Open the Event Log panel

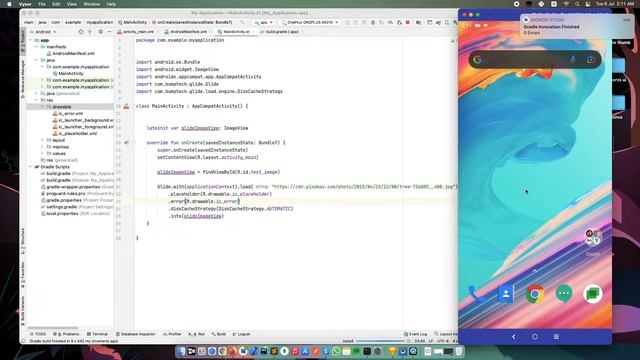click(x=416, y=334)
